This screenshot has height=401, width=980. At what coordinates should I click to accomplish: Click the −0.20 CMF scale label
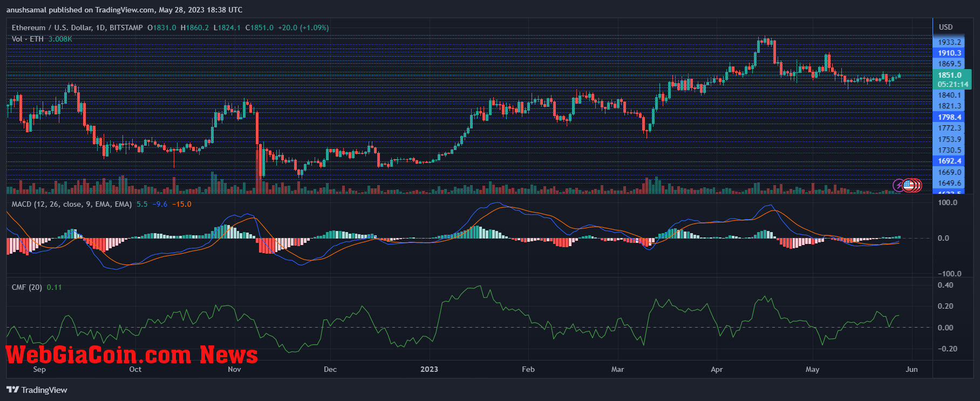coord(948,349)
